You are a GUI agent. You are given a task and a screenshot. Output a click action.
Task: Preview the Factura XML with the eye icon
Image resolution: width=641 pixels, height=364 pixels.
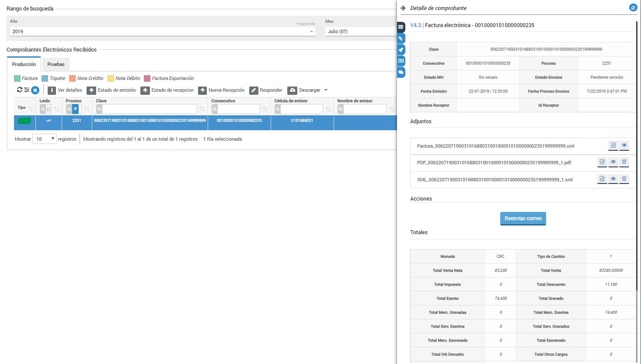tap(624, 145)
